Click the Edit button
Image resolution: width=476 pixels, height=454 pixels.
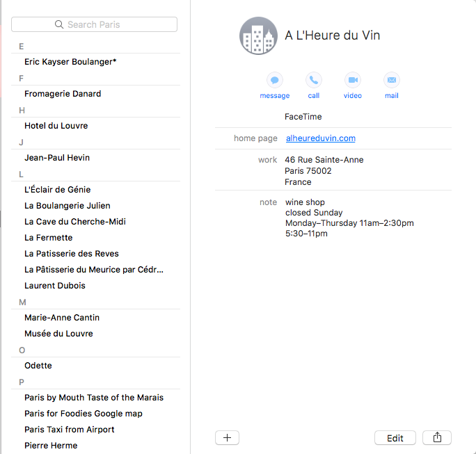(395, 437)
